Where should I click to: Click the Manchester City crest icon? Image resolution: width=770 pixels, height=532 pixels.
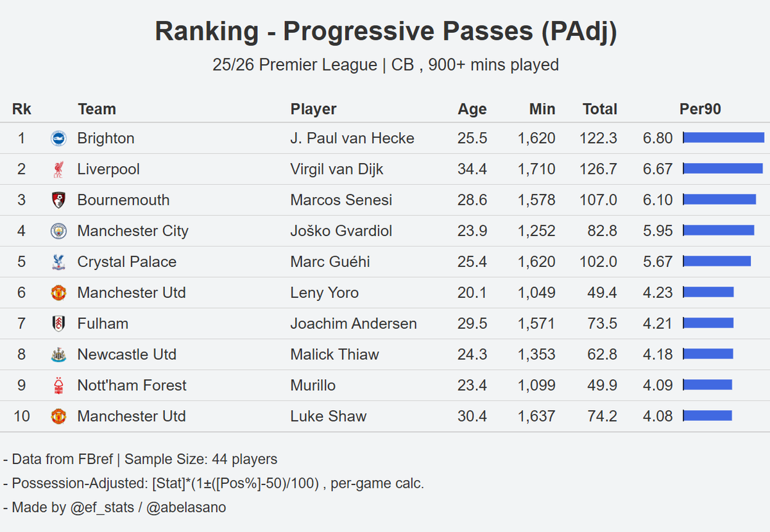(58, 231)
